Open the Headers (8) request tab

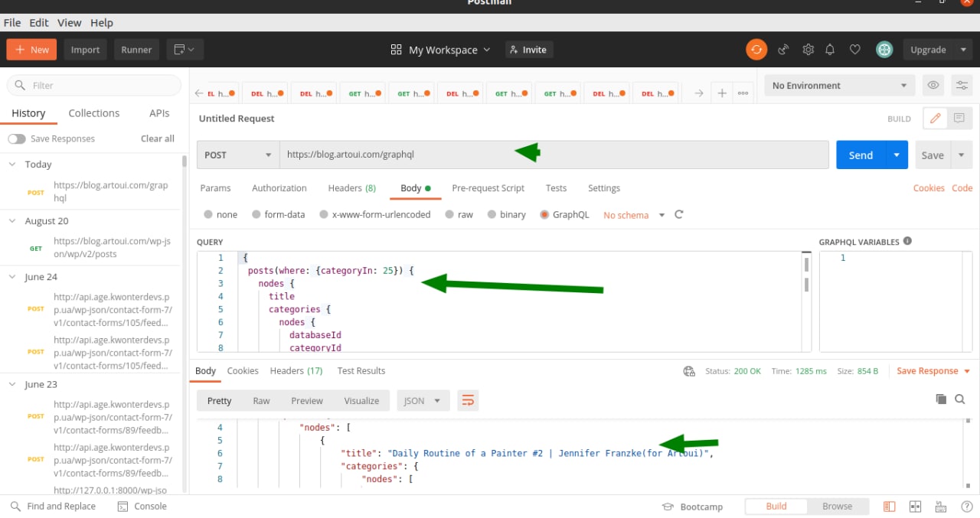pos(351,188)
